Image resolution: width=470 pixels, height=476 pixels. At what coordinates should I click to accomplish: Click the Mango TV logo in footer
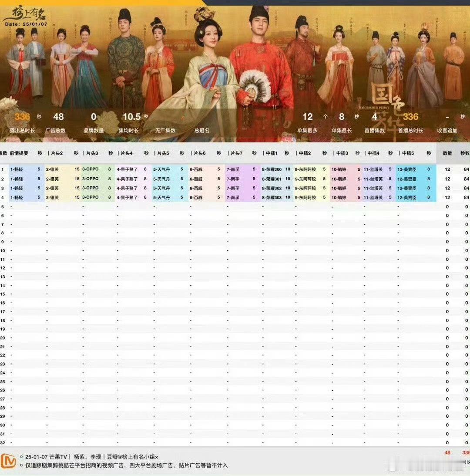click(8, 462)
